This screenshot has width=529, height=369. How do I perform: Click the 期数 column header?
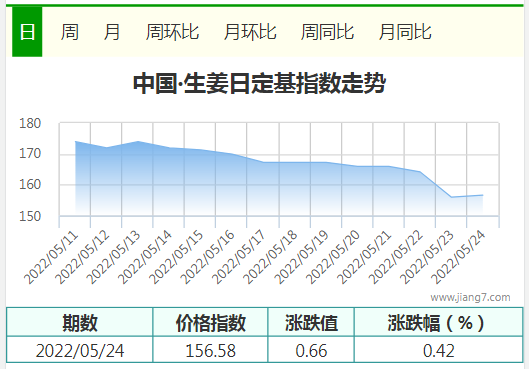point(80,323)
